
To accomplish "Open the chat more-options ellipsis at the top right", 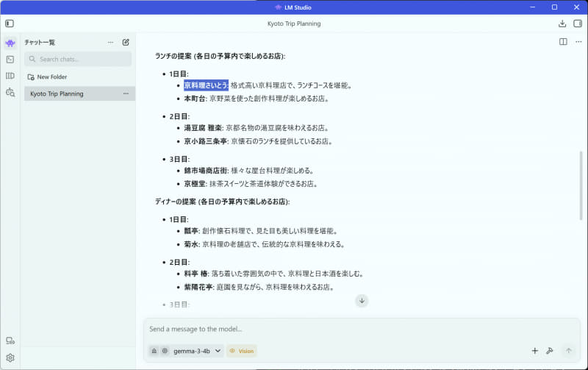I will pos(578,42).
